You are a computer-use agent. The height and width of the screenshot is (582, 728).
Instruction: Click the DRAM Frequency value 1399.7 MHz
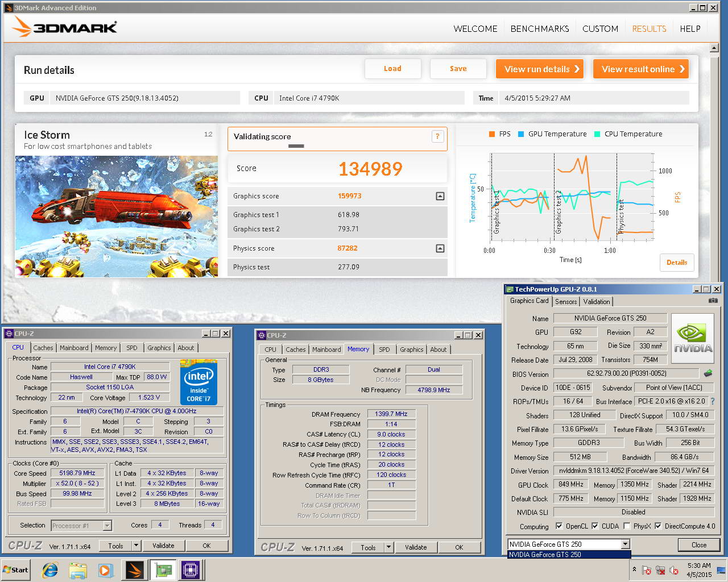click(x=391, y=414)
